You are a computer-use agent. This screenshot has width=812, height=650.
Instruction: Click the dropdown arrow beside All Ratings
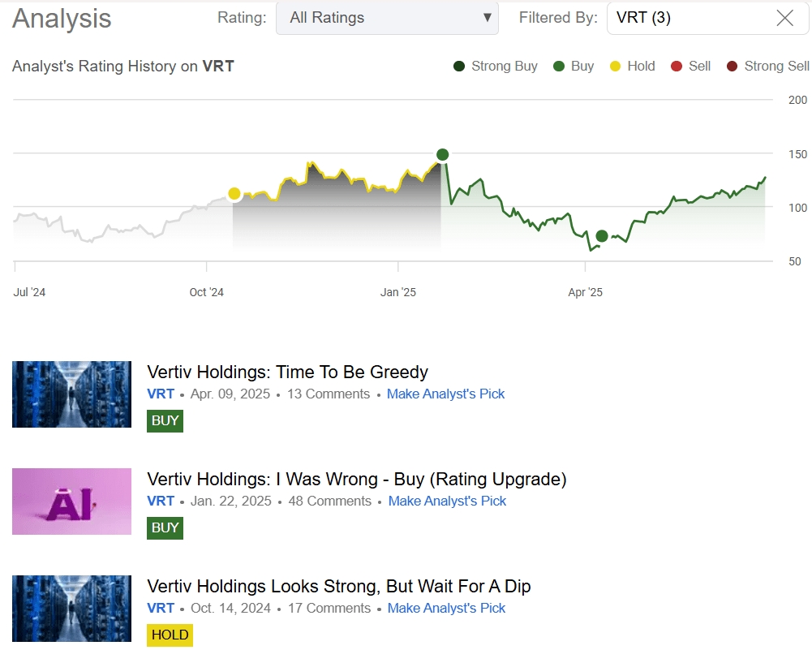[x=487, y=17]
